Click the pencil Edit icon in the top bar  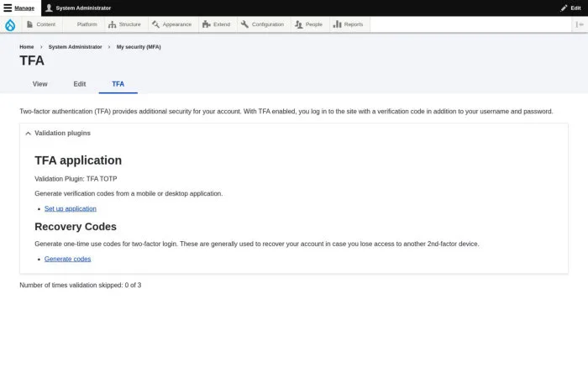pos(564,8)
